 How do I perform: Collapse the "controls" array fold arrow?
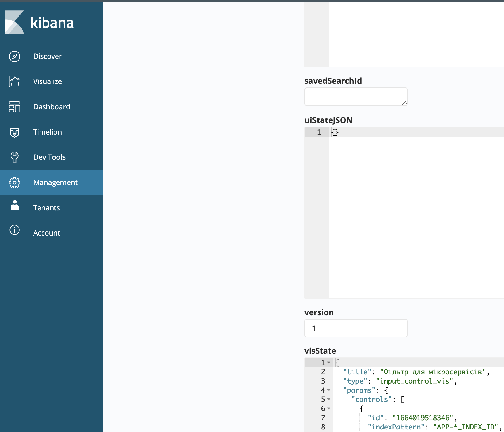point(329,399)
